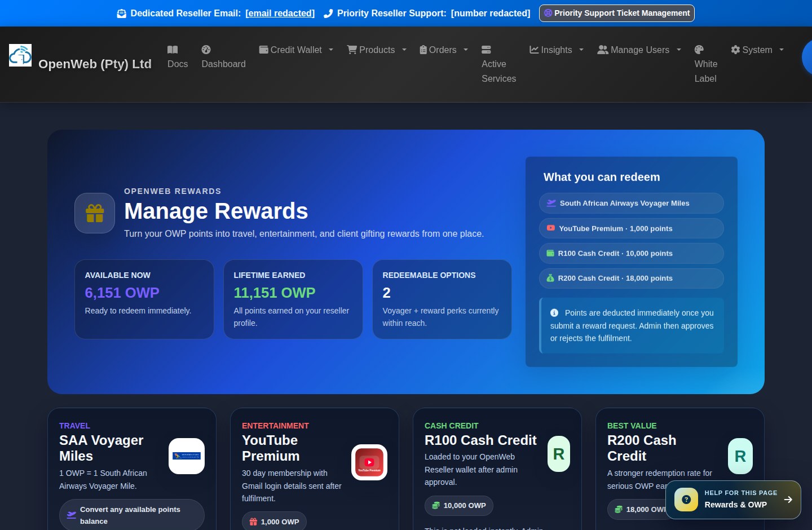
Task: Click the Insights chart icon
Action: point(534,50)
